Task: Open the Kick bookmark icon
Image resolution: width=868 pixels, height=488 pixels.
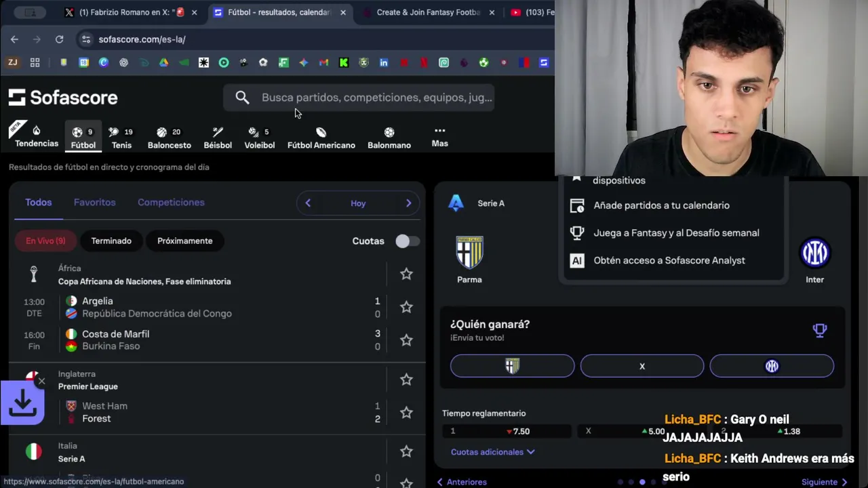Action: (x=344, y=62)
